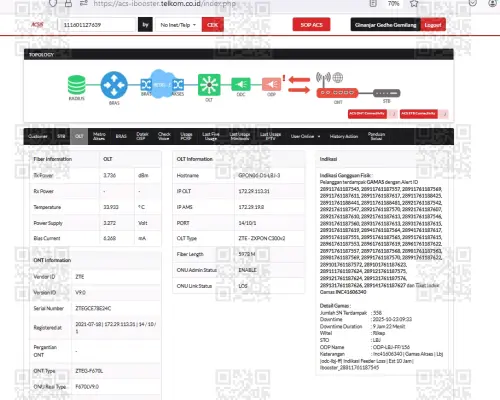Click the Logout button
500x400 pixels.
pos(433,25)
